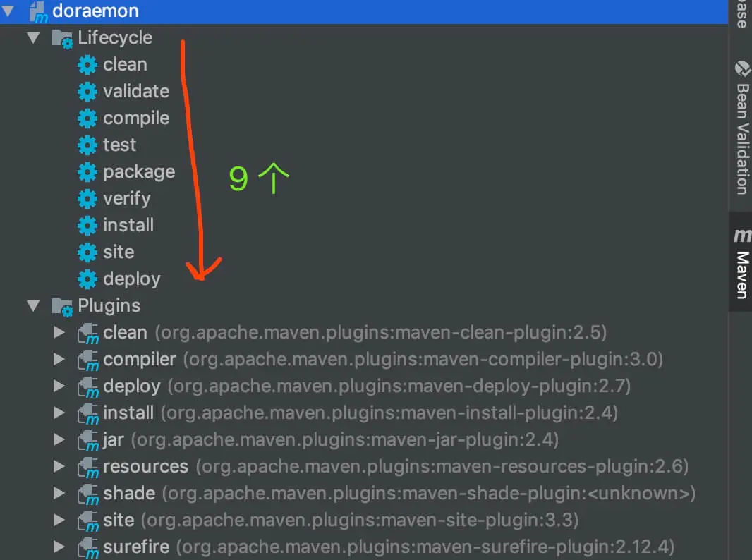Click the Lifecycle folder icon
The height and width of the screenshot is (560, 752).
[62, 39]
